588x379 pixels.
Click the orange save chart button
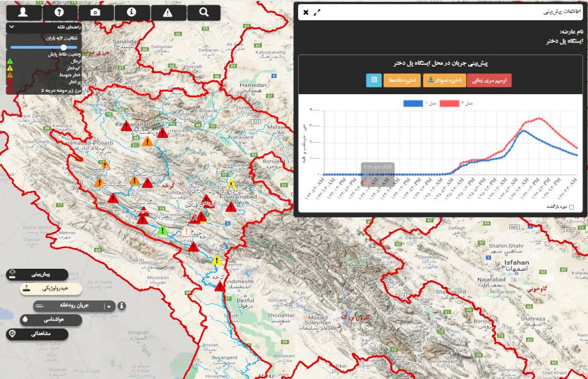(445, 80)
